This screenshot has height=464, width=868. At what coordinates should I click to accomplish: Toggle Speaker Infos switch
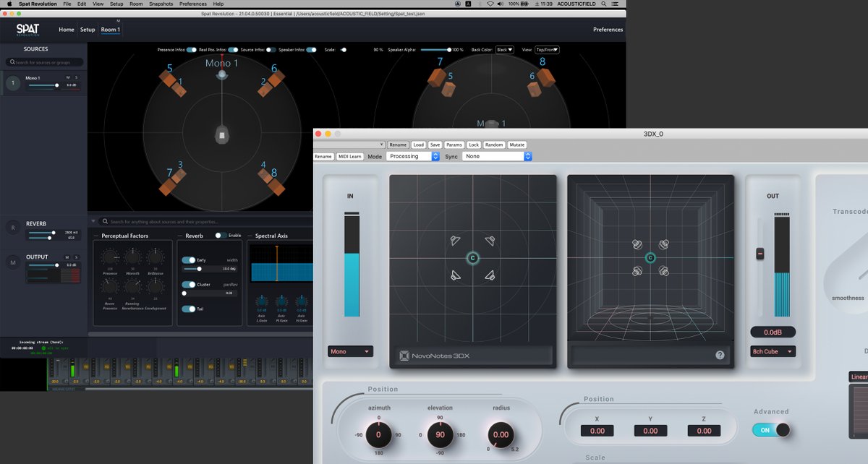click(311, 50)
